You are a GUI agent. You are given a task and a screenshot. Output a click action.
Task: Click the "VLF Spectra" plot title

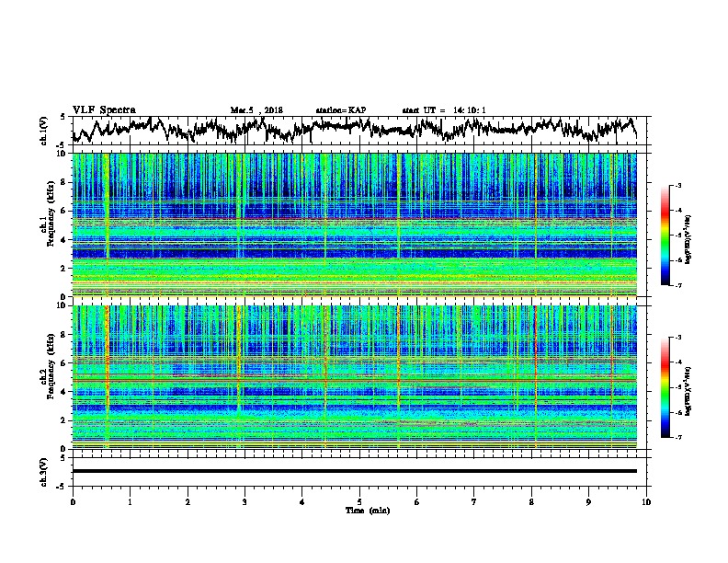tap(104, 110)
